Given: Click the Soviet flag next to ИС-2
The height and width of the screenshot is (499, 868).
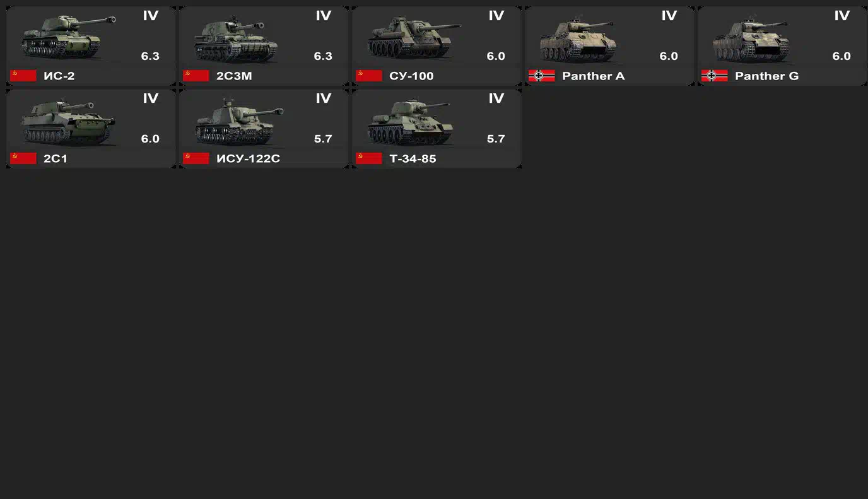Looking at the screenshot, I should (23, 76).
